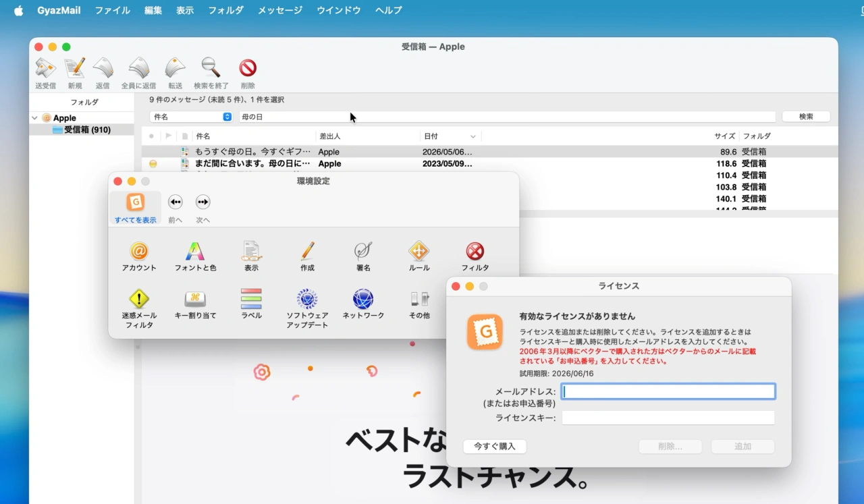Click the ライセンスキー input field

668,418
